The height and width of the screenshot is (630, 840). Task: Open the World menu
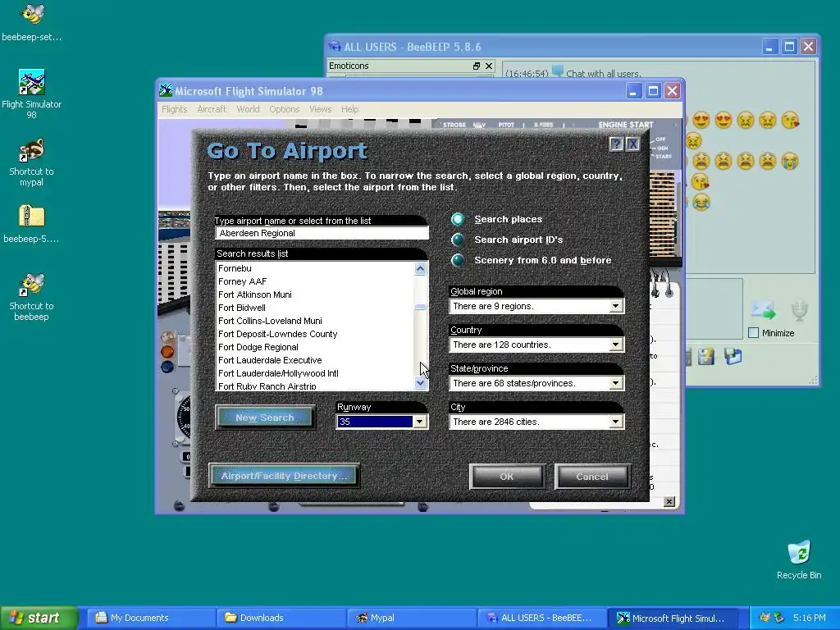[248, 109]
